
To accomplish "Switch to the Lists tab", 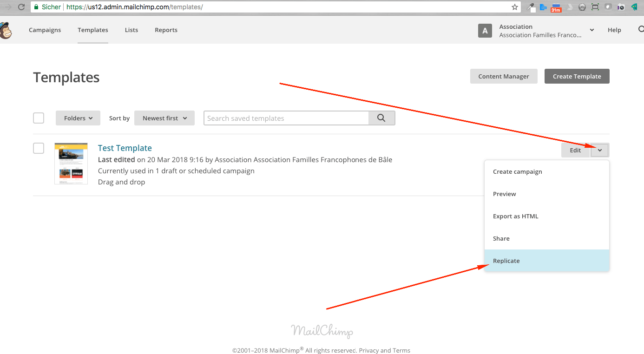I will point(131,30).
